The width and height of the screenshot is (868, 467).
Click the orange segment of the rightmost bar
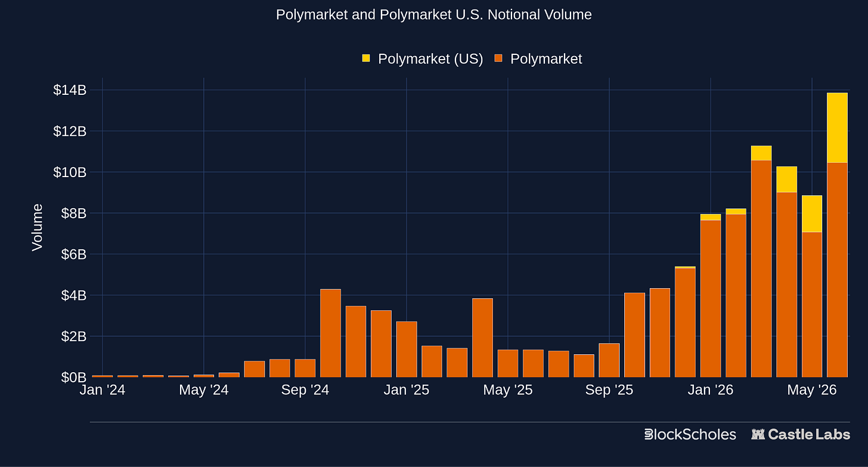[x=837, y=270]
